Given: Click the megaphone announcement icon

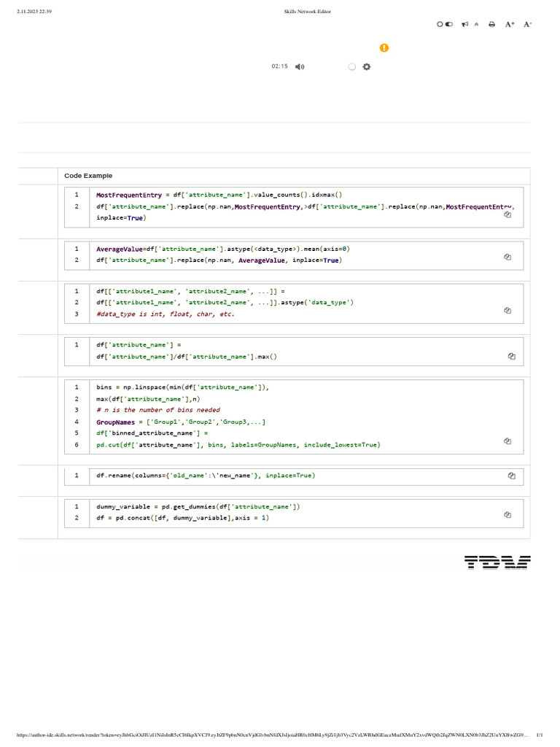Looking at the screenshot, I should [x=464, y=24].
